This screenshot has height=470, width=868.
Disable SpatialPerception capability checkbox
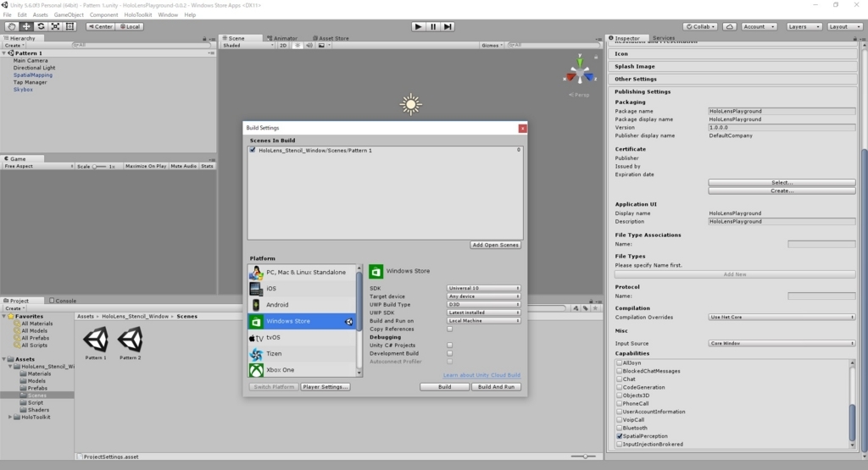[x=620, y=436]
